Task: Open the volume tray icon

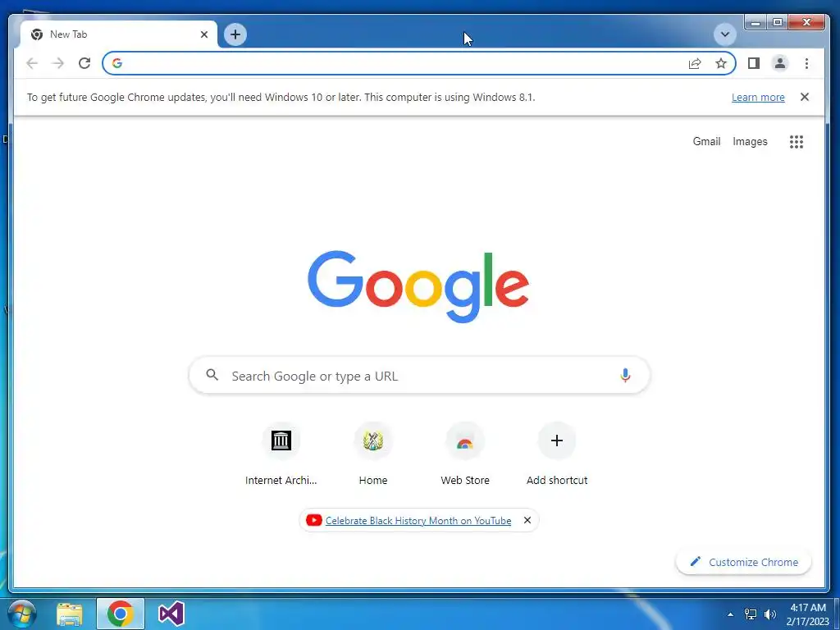Action: 770,614
